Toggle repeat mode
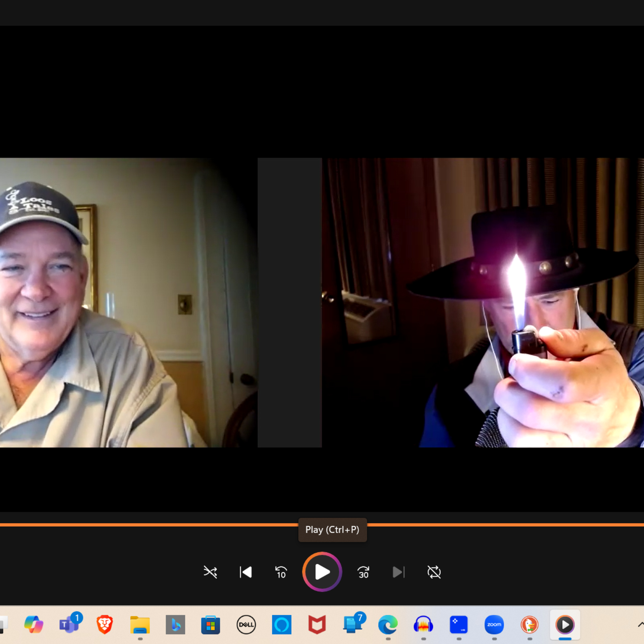The image size is (644, 644). (x=434, y=572)
